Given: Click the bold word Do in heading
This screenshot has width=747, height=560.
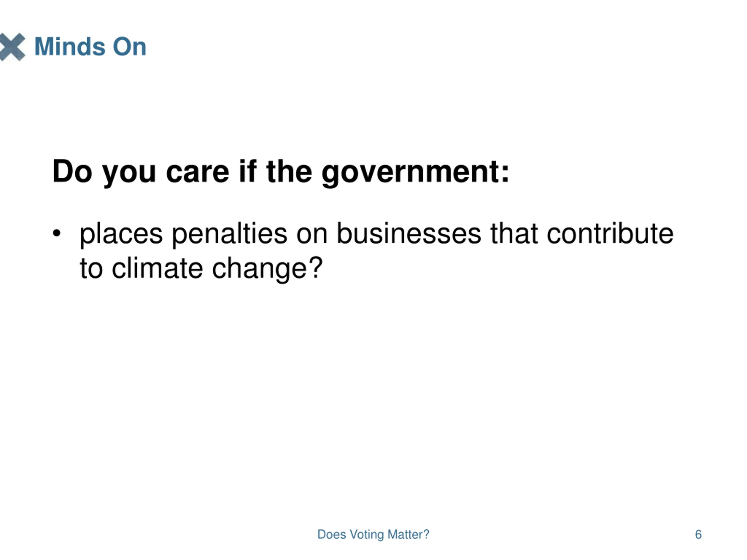Looking at the screenshot, I should [72, 172].
